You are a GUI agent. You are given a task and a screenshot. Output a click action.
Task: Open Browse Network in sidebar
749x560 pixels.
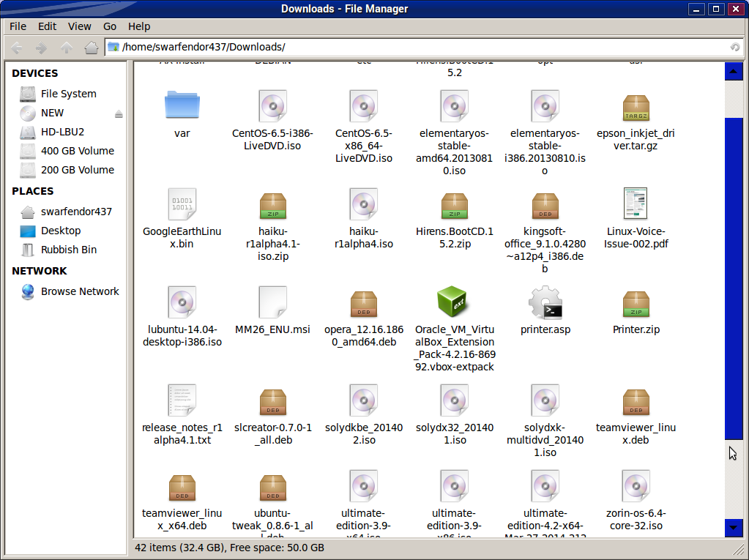[79, 291]
